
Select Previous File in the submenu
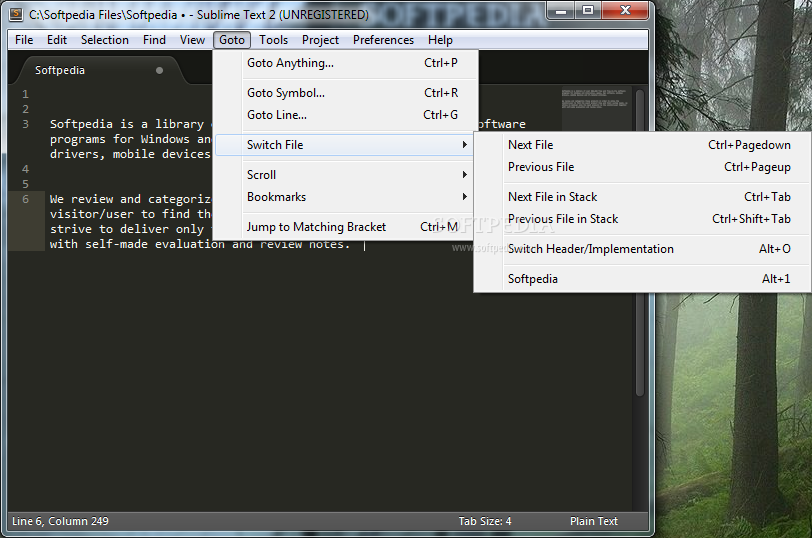click(x=643, y=167)
